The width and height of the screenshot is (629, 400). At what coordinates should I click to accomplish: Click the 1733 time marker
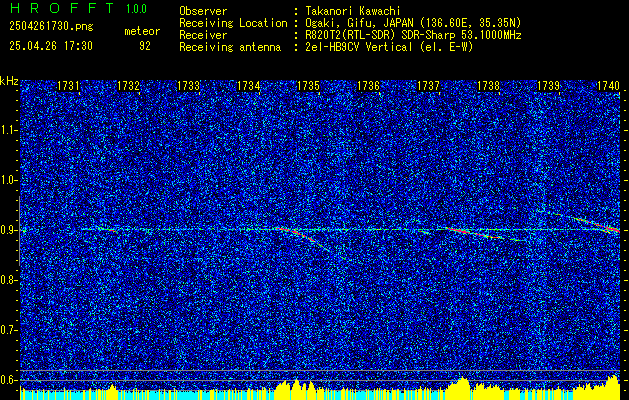[x=189, y=85]
